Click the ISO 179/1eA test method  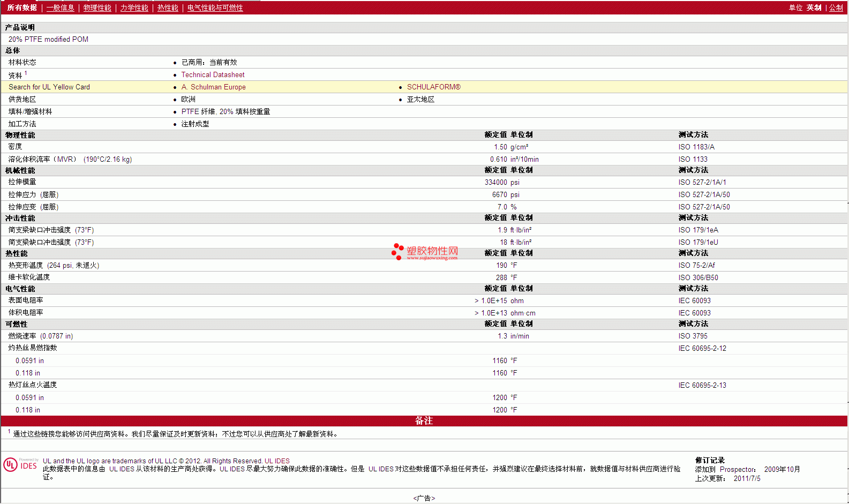point(698,230)
